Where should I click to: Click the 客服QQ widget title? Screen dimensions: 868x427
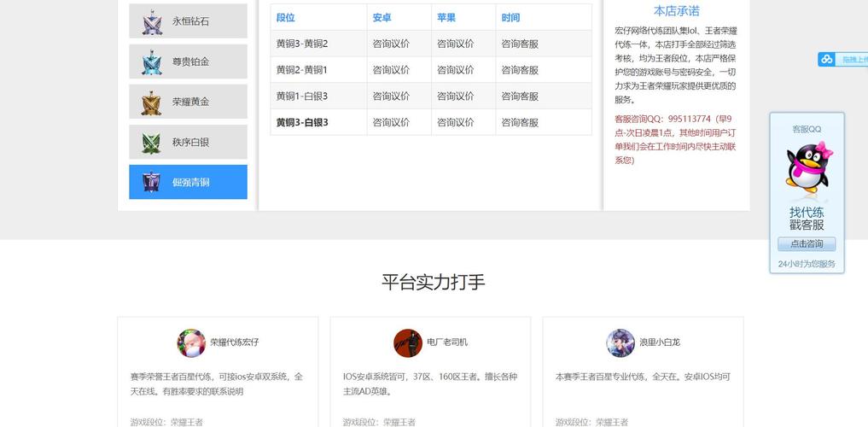[x=807, y=129]
